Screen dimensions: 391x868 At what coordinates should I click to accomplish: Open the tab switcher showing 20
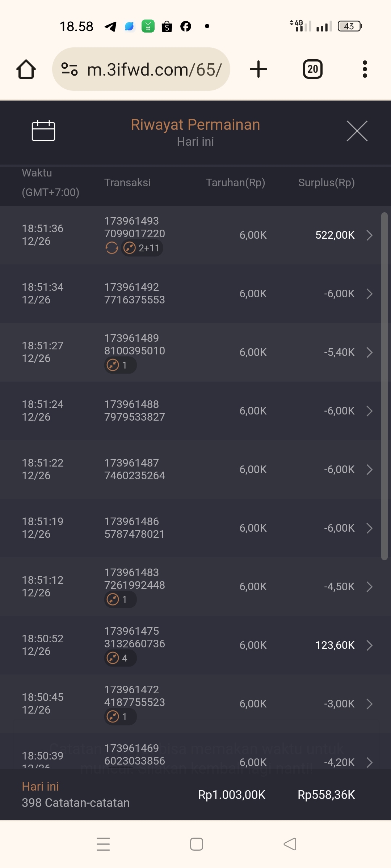[x=312, y=69]
